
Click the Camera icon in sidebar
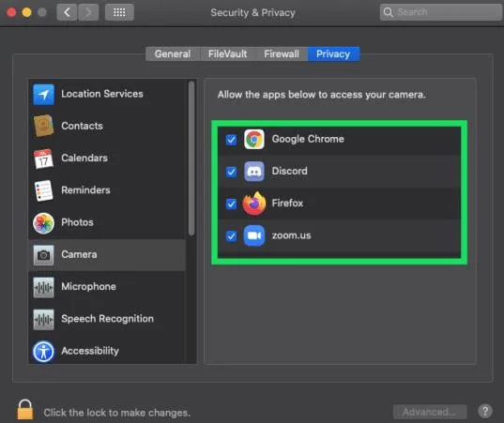click(x=43, y=255)
